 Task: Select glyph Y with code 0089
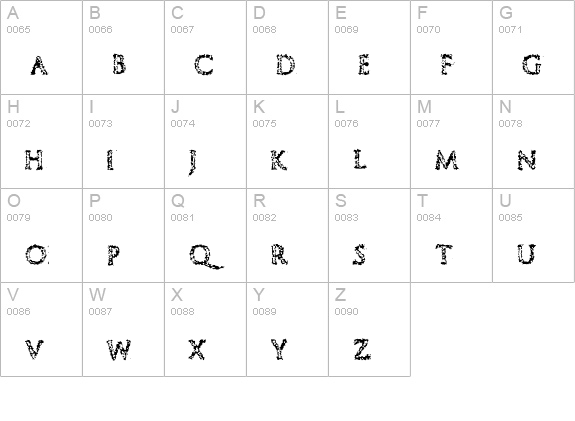click(x=279, y=349)
